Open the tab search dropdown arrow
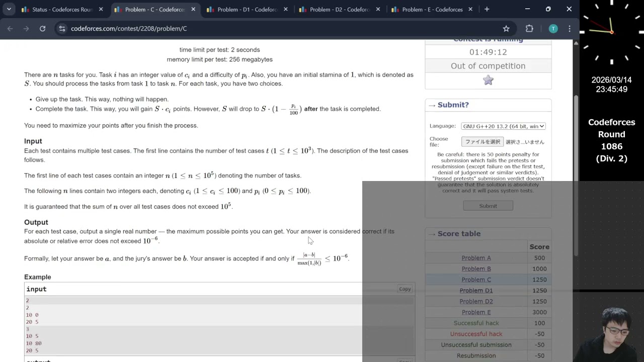The height and width of the screenshot is (362, 644). click(9, 9)
